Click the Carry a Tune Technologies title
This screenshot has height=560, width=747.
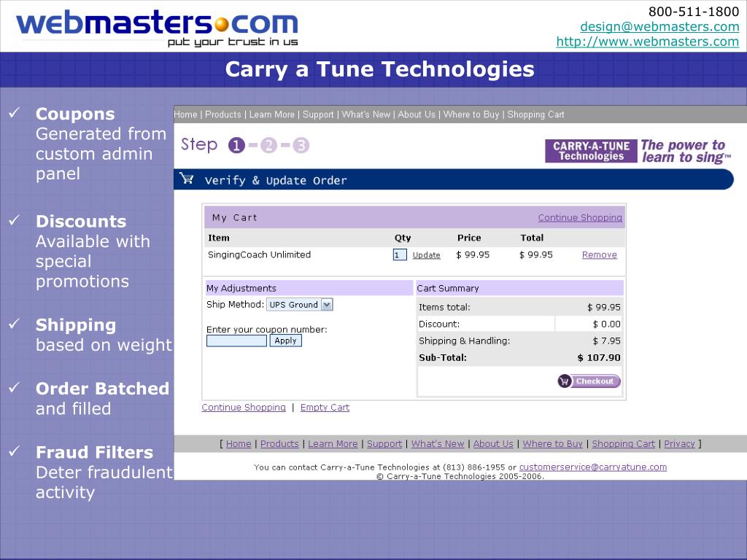pos(379,69)
